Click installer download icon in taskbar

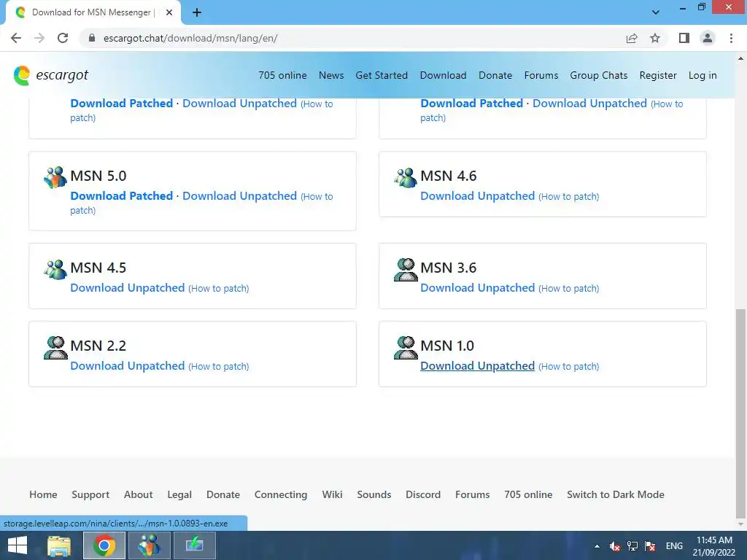(x=194, y=545)
